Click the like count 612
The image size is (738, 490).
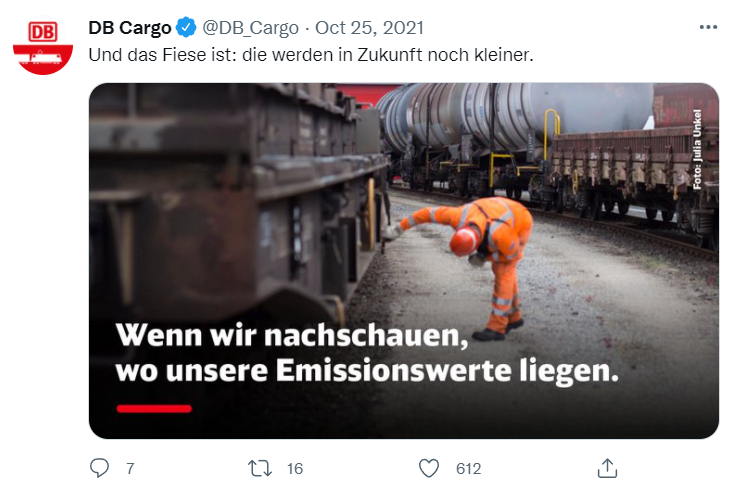point(468,468)
